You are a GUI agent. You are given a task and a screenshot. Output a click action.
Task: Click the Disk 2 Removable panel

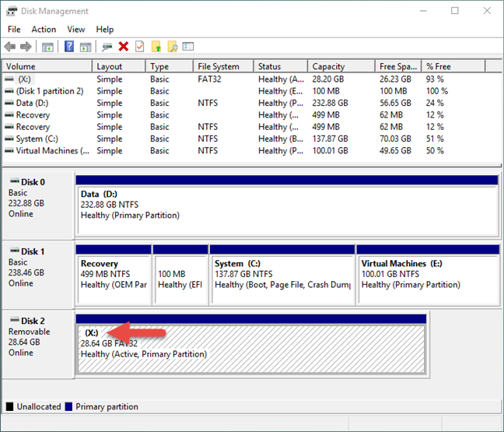(x=38, y=345)
